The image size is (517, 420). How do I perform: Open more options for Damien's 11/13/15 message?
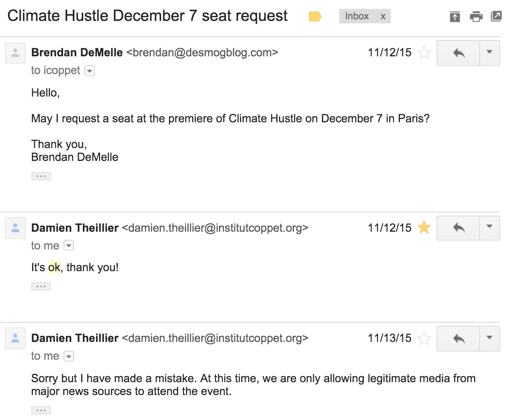[x=490, y=338]
